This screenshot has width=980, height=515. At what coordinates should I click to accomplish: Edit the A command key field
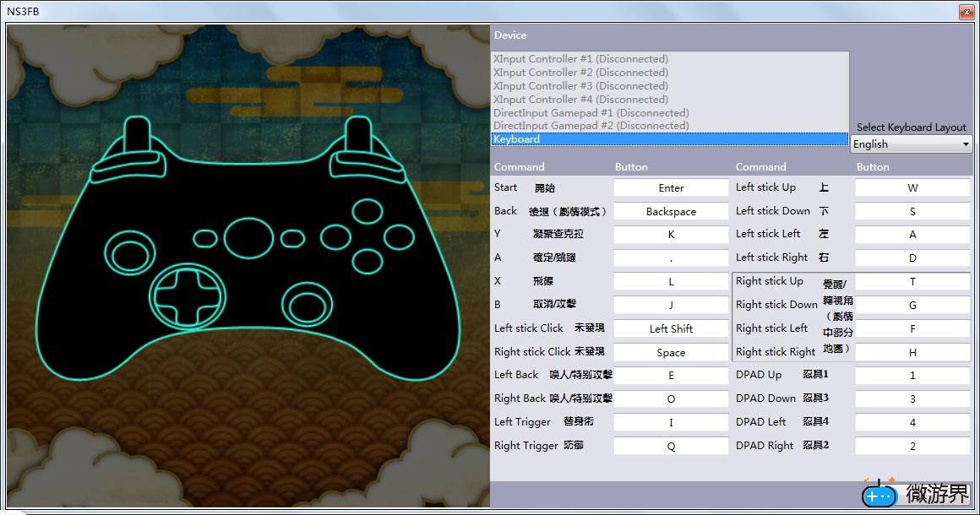[x=671, y=258]
